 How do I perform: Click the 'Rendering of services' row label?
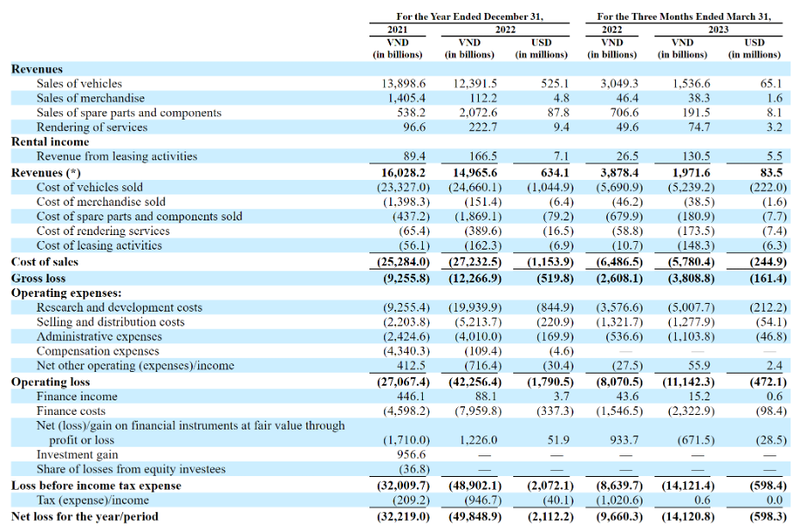[x=92, y=127]
